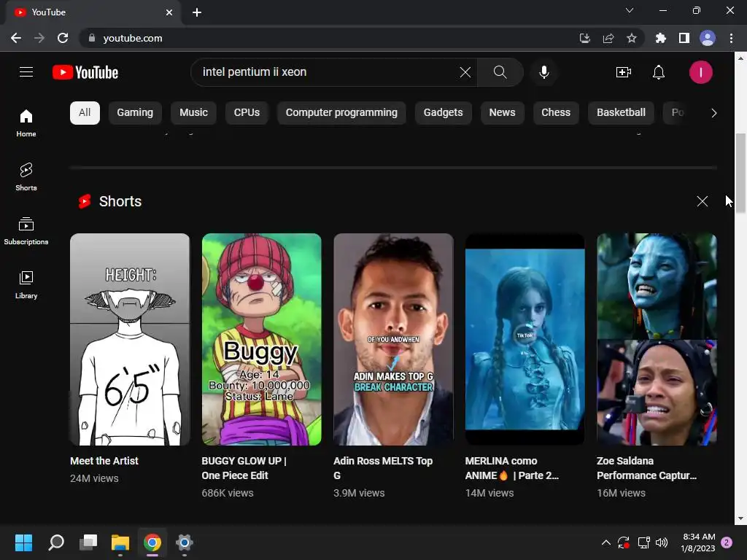Open the Meet the Artist short thumbnail
The image size is (747, 560).
(x=130, y=340)
